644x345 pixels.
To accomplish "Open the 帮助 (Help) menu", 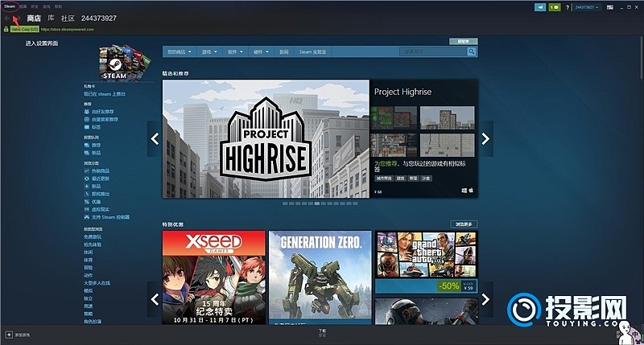I will 58,6.
